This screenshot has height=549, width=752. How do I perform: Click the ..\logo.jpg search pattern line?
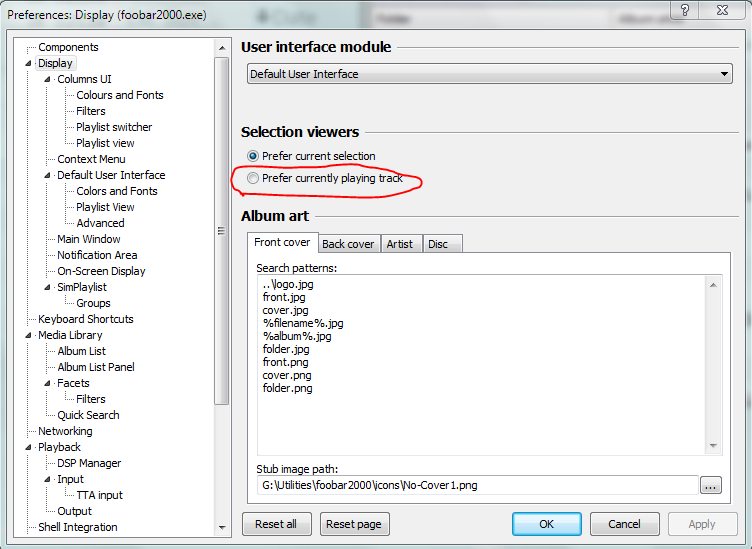(x=288, y=284)
